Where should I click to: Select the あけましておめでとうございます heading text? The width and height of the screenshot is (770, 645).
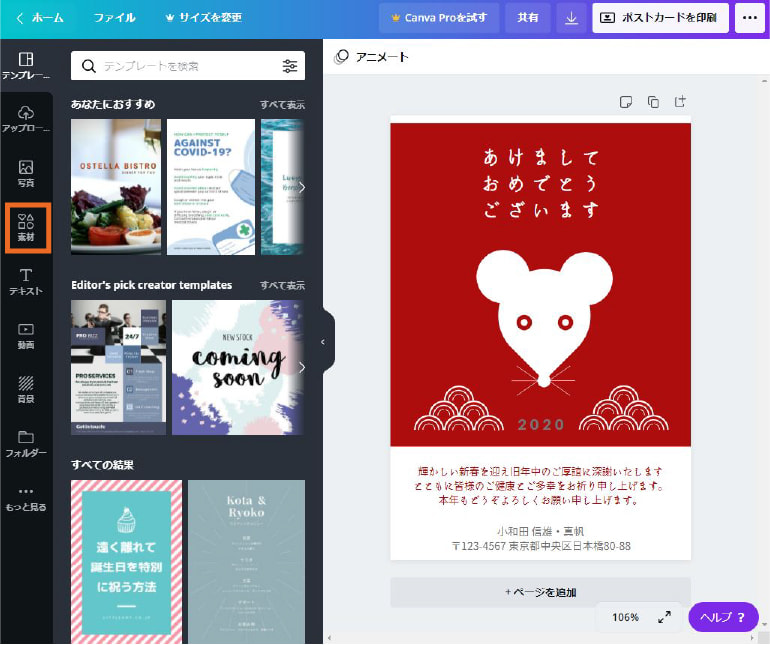[540, 183]
